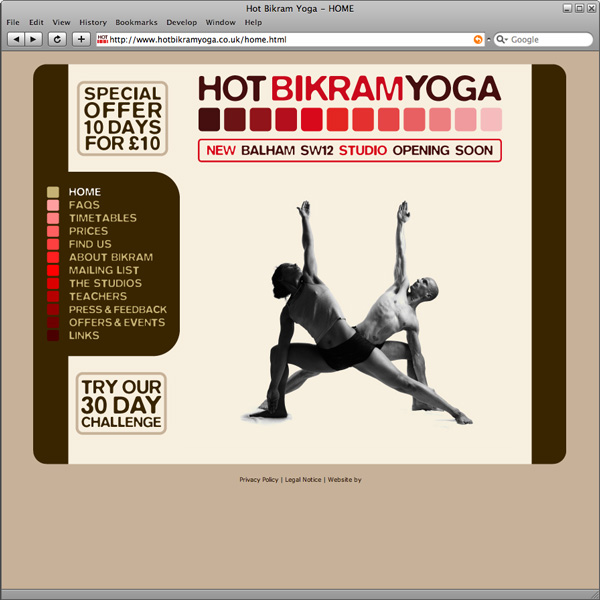Click the Hot favicon in the address bar
The width and height of the screenshot is (600, 600).
103,39
